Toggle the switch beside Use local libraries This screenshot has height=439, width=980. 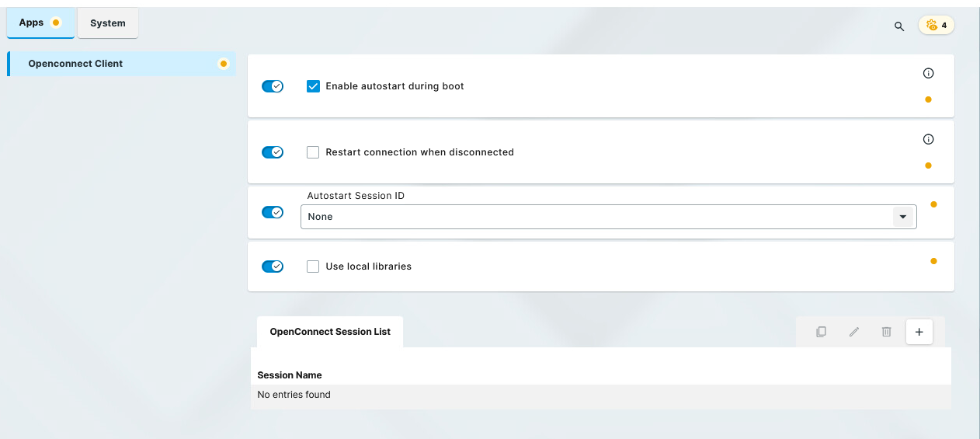click(x=273, y=267)
